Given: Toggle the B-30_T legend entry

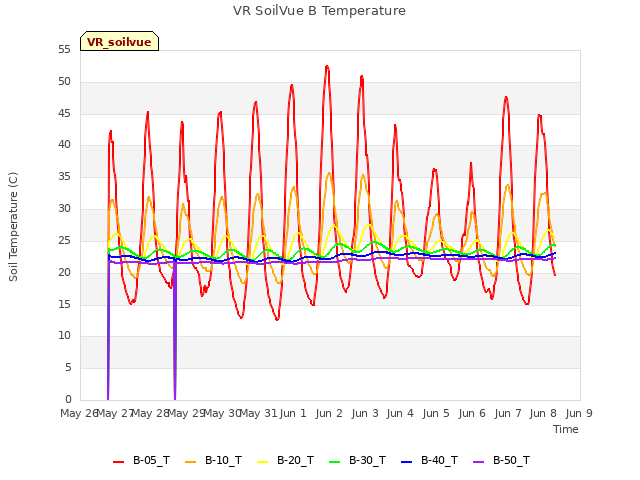Looking at the screenshot, I should tap(357, 460).
